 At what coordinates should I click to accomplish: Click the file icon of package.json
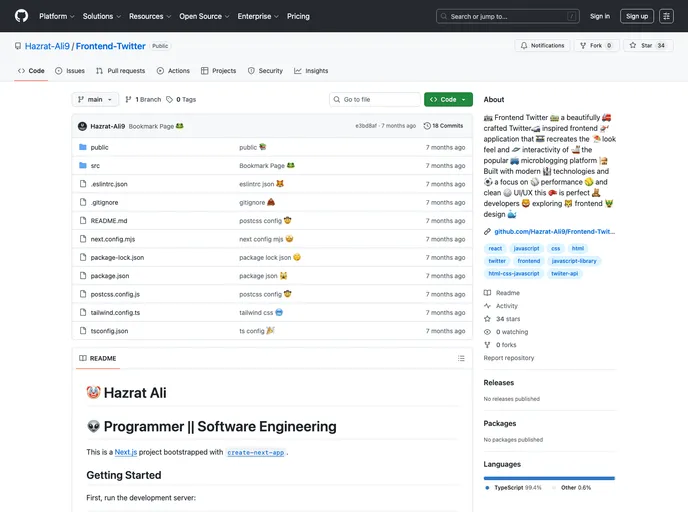82,276
